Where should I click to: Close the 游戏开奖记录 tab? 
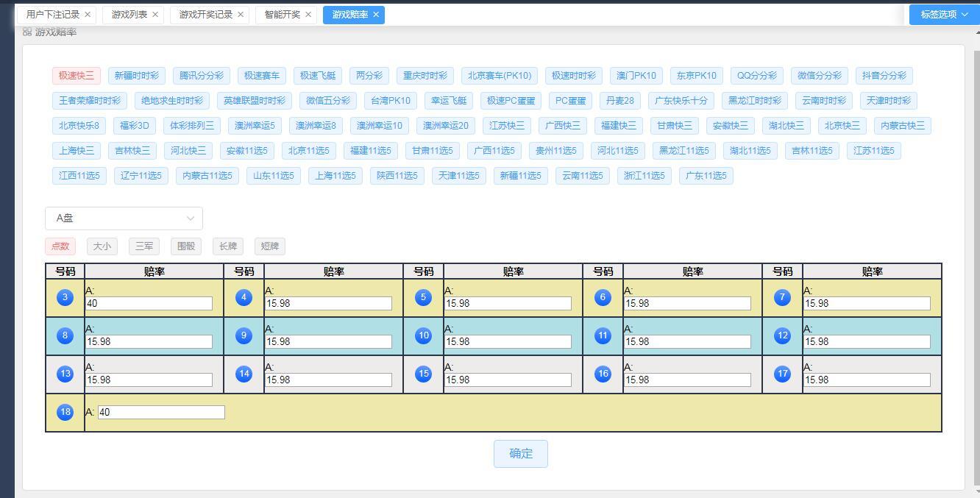pyautogui.click(x=241, y=15)
